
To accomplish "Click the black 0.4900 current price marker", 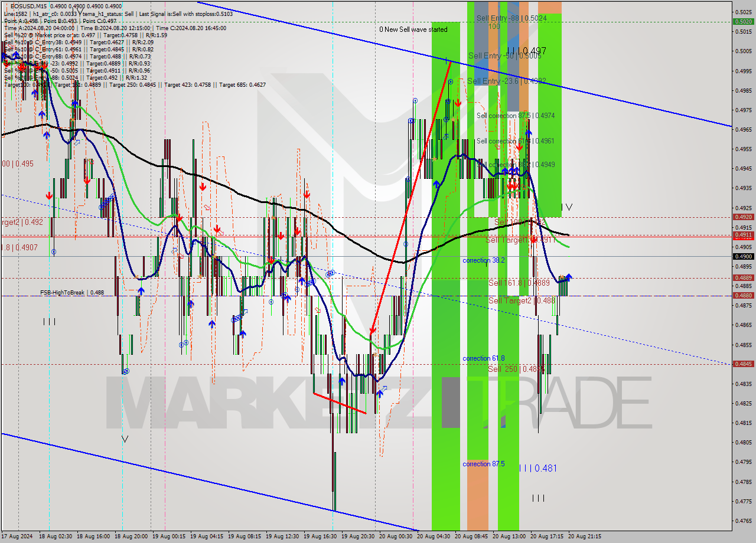I will (742, 256).
